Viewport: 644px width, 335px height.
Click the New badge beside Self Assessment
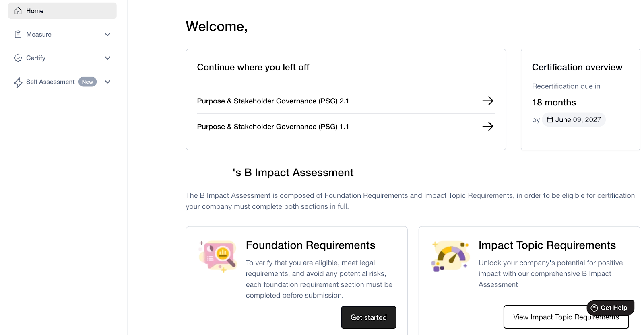coord(87,82)
